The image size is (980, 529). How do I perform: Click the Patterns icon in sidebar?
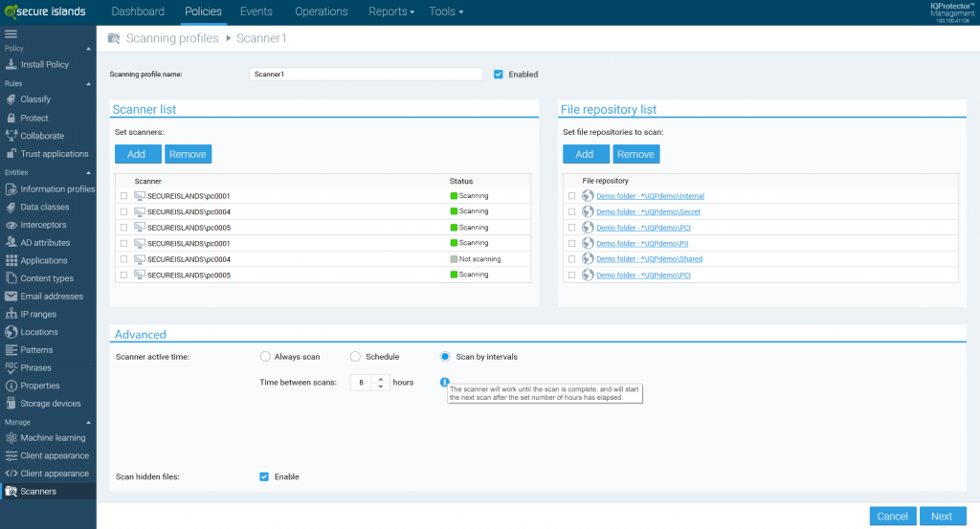tap(11, 350)
